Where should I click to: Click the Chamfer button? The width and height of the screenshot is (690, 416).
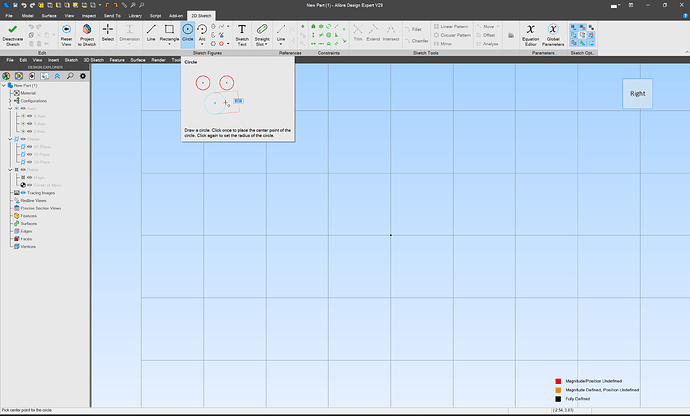pyautogui.click(x=416, y=40)
